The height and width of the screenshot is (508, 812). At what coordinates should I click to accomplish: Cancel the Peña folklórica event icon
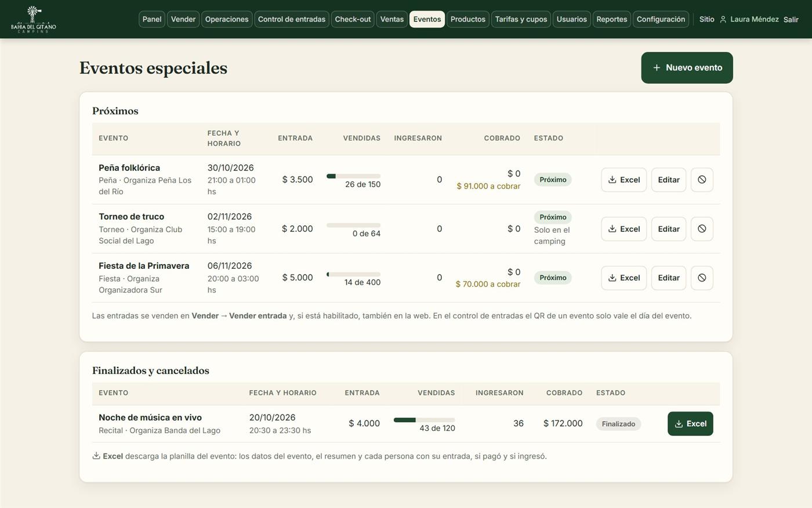[702, 180]
